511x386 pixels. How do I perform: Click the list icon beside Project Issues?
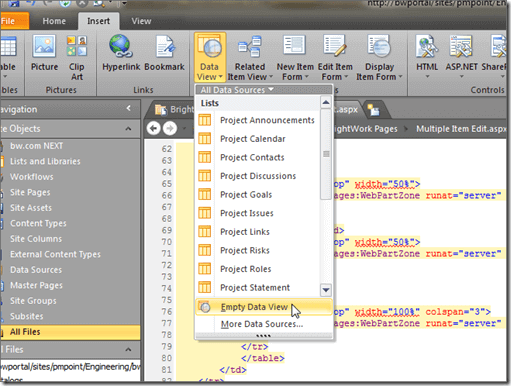pos(205,213)
